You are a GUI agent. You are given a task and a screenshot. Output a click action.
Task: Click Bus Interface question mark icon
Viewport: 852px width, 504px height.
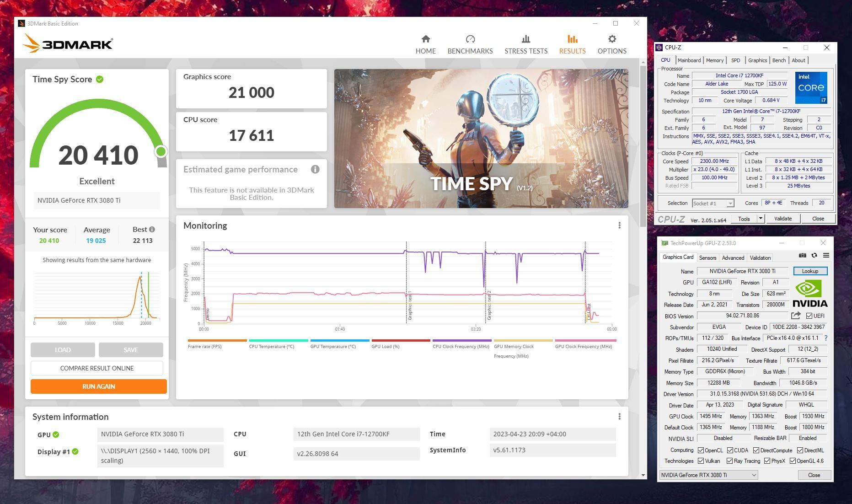[825, 338]
